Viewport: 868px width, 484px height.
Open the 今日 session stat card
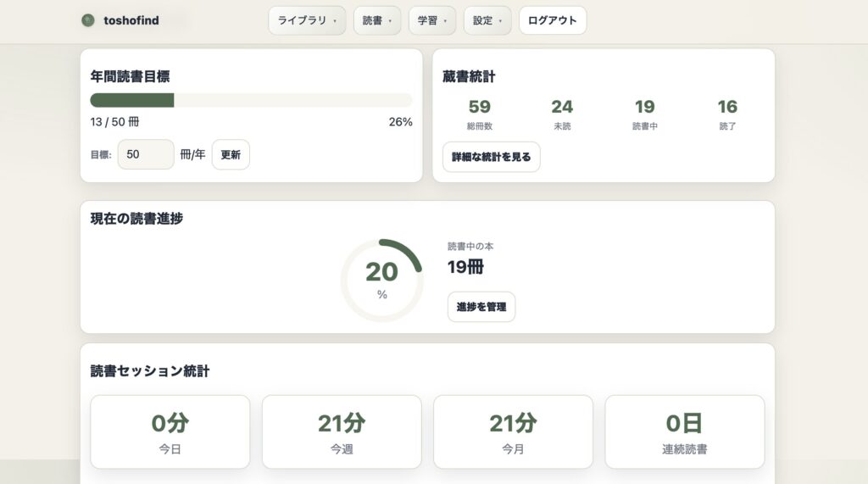click(x=170, y=431)
